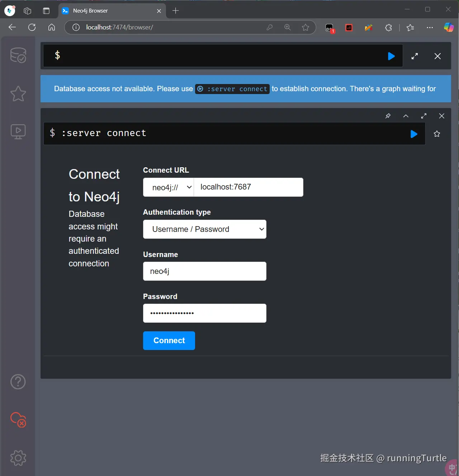Open the workspaces icon in title bar

pos(28,11)
